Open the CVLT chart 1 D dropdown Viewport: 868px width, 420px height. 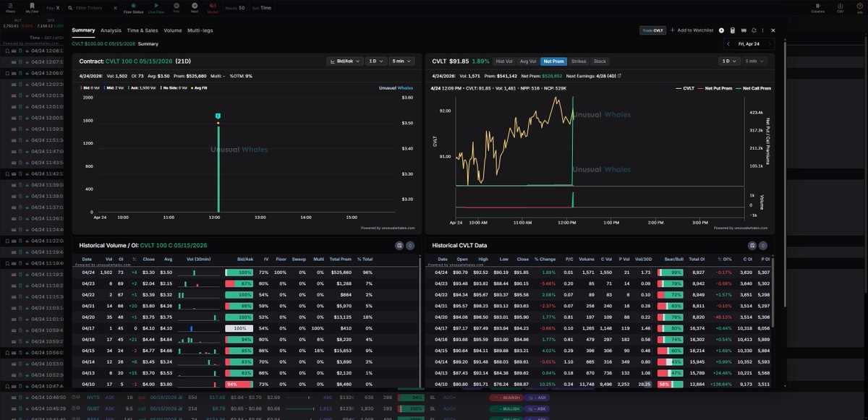[728, 61]
